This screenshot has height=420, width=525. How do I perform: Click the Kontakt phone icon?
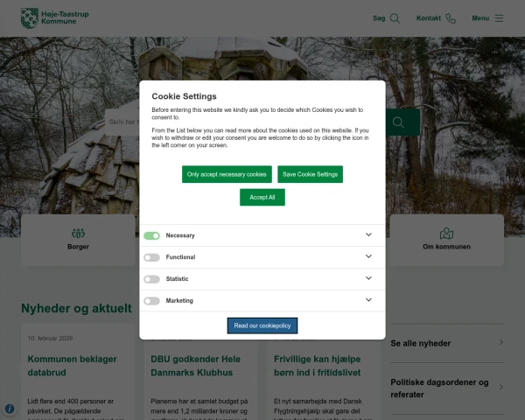(x=451, y=18)
